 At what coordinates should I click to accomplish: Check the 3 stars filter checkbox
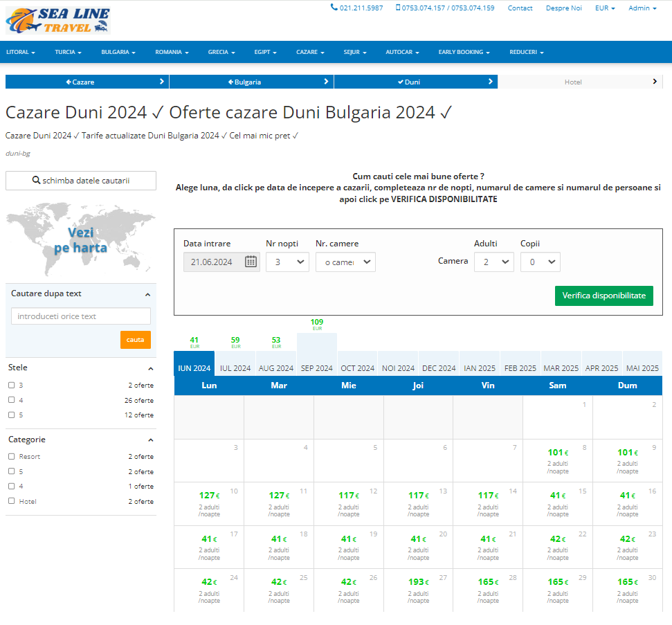[x=12, y=385]
